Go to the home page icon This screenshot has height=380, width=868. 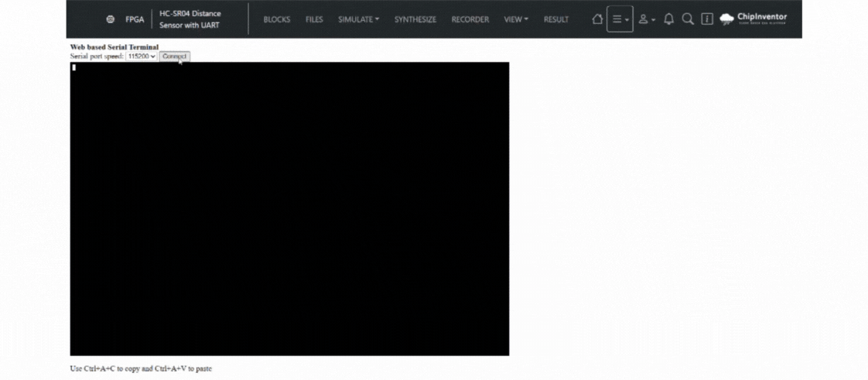click(596, 19)
